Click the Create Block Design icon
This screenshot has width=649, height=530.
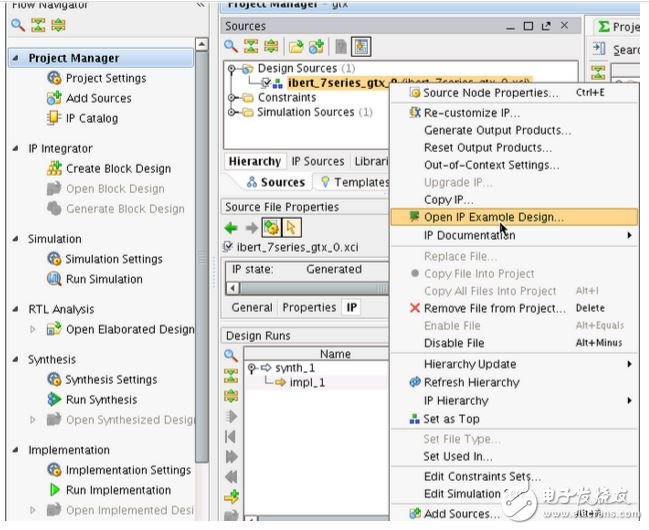point(54,169)
